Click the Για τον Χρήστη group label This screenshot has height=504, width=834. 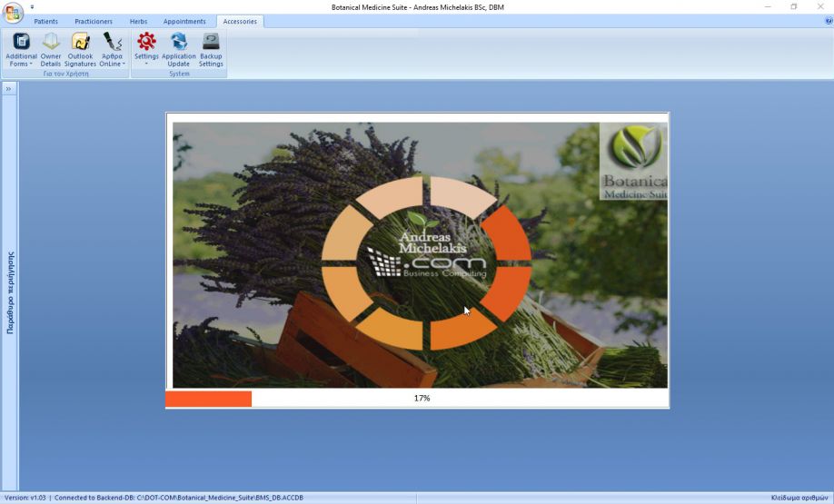pos(66,74)
